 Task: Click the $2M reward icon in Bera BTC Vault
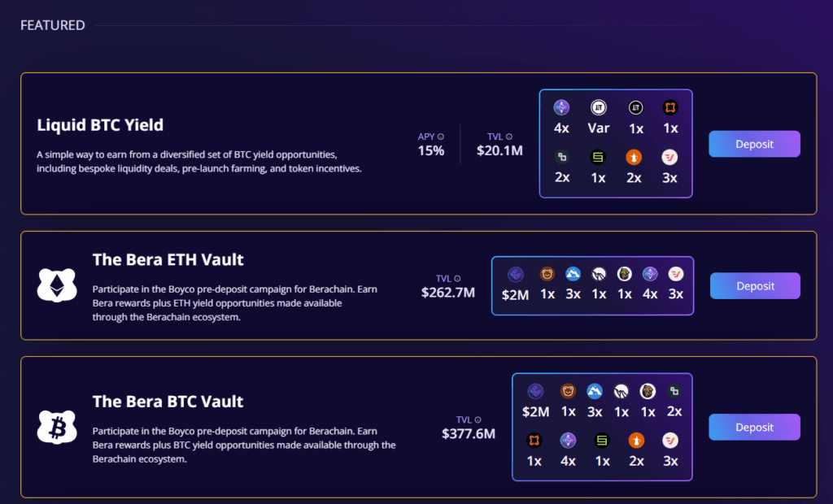pyautogui.click(x=535, y=391)
